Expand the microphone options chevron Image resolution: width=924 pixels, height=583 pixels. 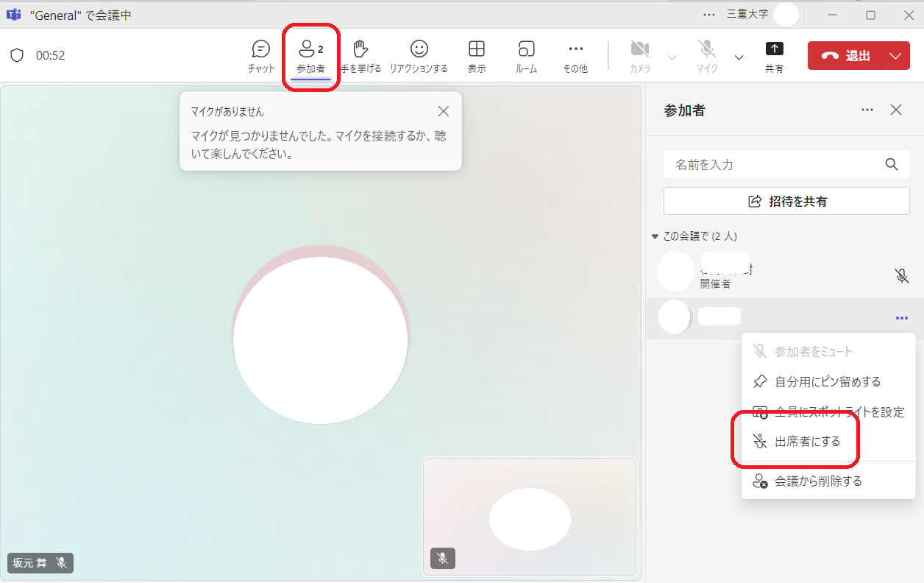(x=739, y=57)
